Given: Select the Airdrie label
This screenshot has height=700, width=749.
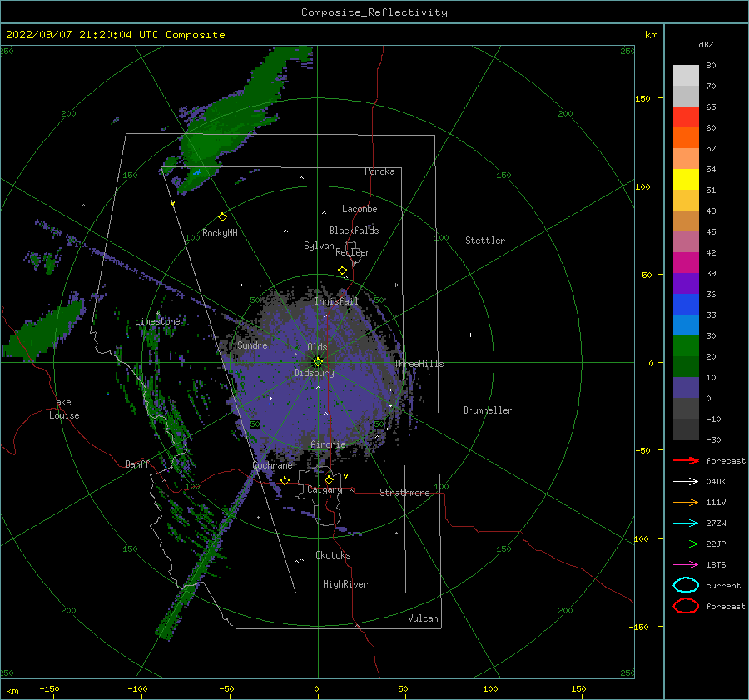Looking at the screenshot, I should coord(328,444).
